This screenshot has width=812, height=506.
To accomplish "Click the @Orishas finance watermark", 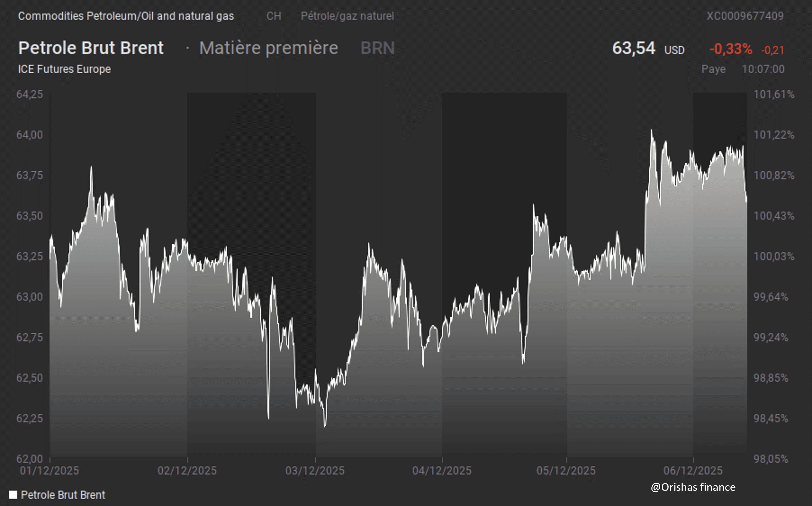I will pyautogui.click(x=693, y=487).
